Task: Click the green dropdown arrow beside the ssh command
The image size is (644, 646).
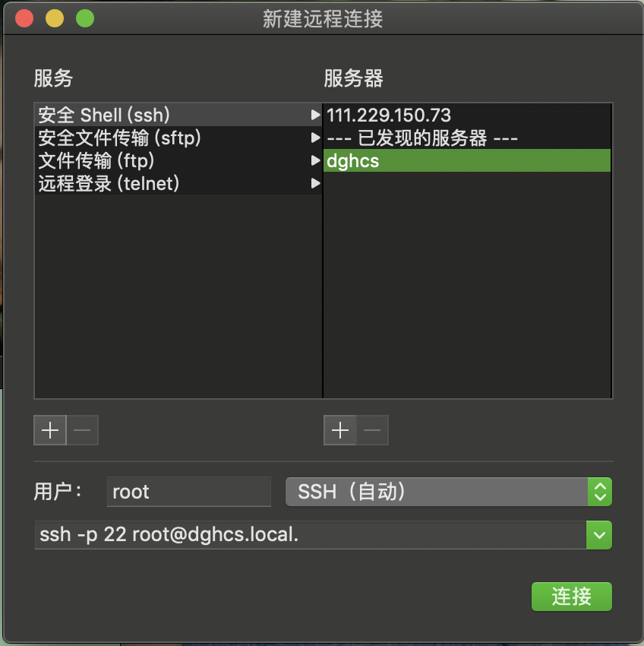Action: coord(598,535)
